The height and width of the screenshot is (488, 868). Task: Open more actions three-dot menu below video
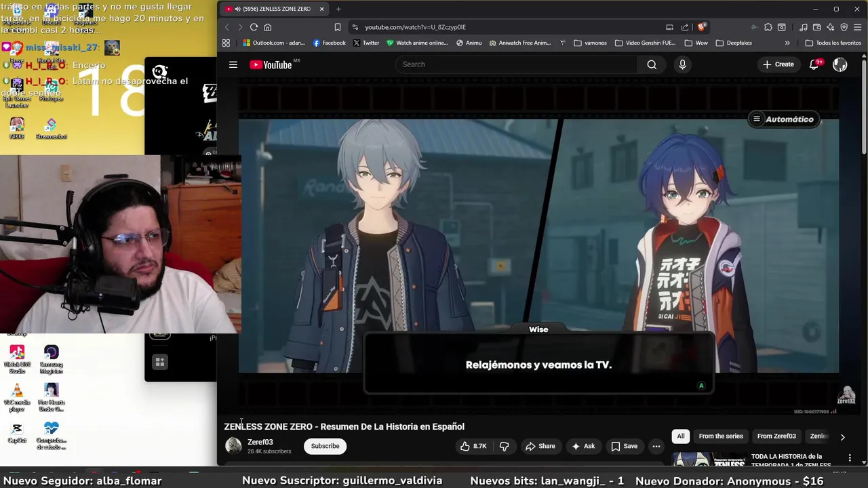click(x=656, y=446)
